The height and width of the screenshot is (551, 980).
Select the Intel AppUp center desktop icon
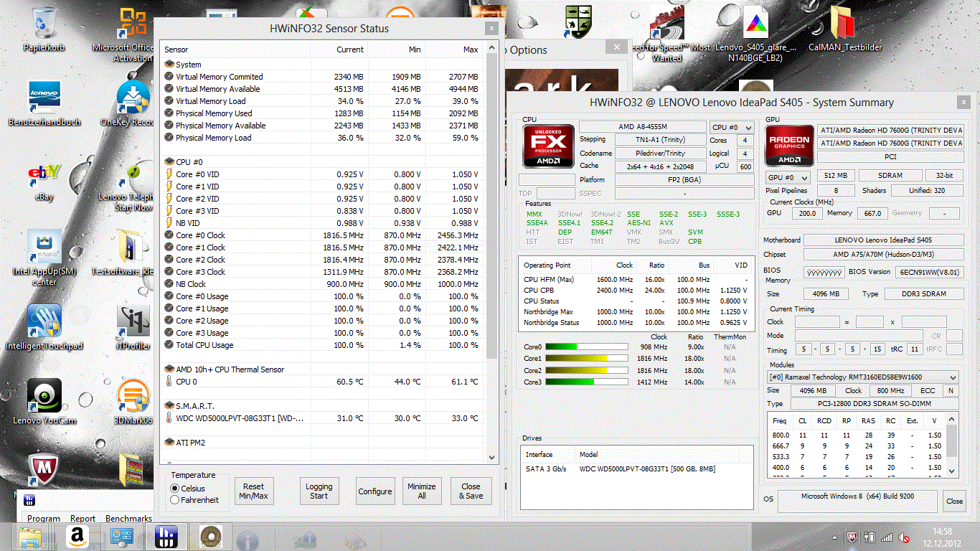click(x=44, y=257)
